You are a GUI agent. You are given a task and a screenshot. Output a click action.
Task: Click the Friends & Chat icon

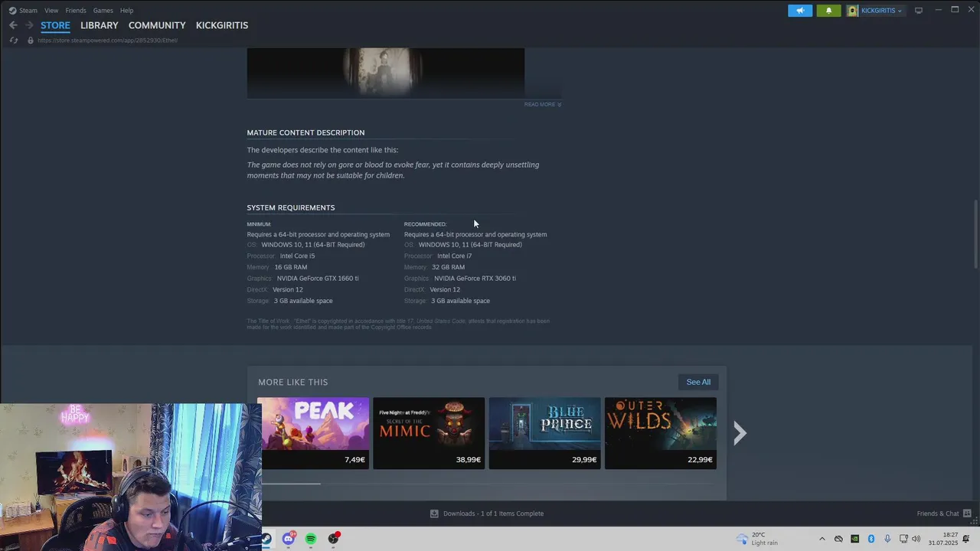point(967,514)
